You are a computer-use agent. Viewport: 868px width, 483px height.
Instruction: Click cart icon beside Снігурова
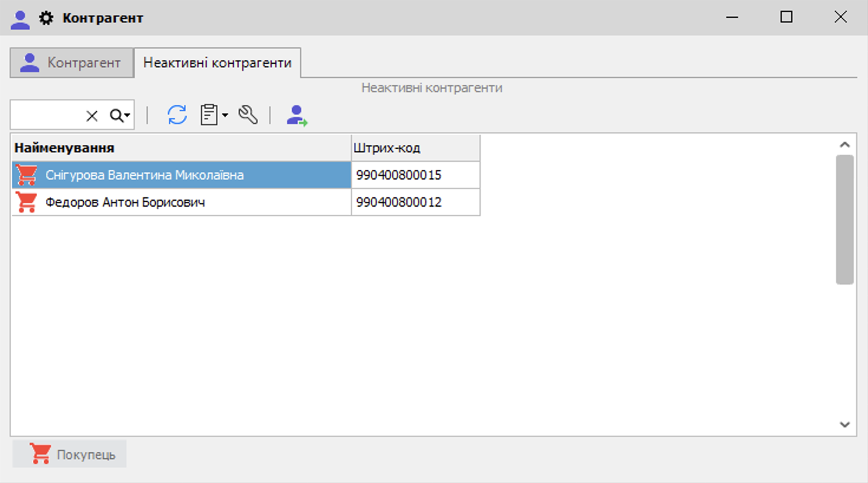pos(27,175)
